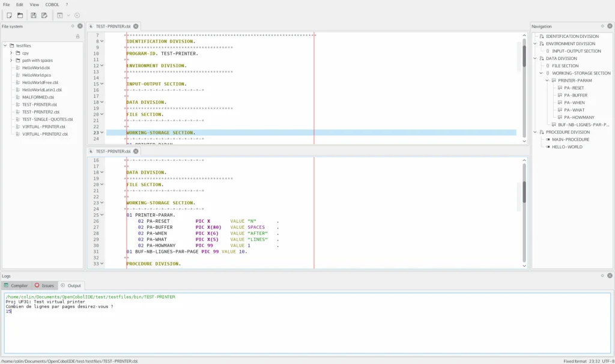Run the program with the play icon
615x364 pixels.
click(77, 15)
